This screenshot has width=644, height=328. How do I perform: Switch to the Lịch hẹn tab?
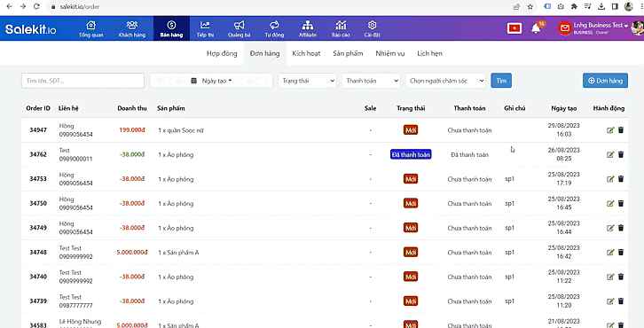[x=429, y=53]
